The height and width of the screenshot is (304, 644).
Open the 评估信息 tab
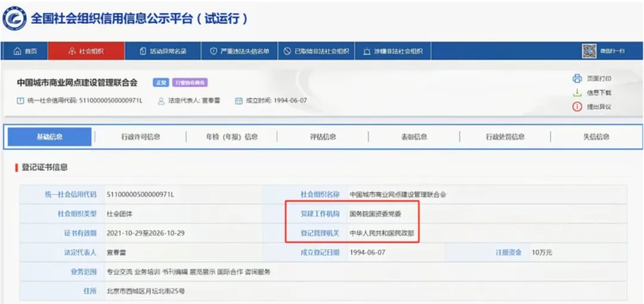(323, 137)
